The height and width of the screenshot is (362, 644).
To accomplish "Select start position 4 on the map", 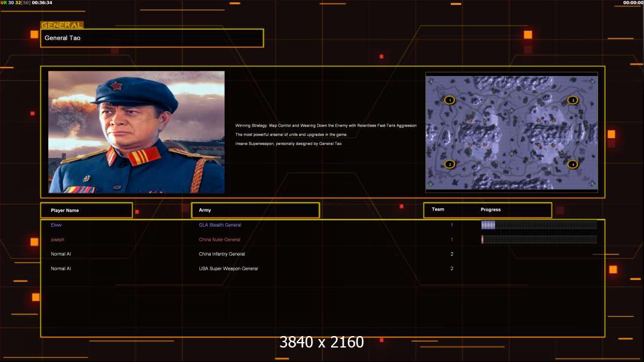I will (x=573, y=164).
